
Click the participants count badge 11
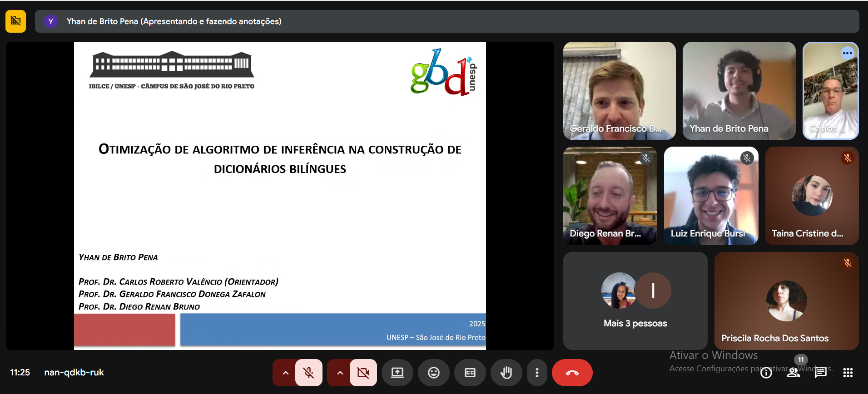(x=801, y=360)
